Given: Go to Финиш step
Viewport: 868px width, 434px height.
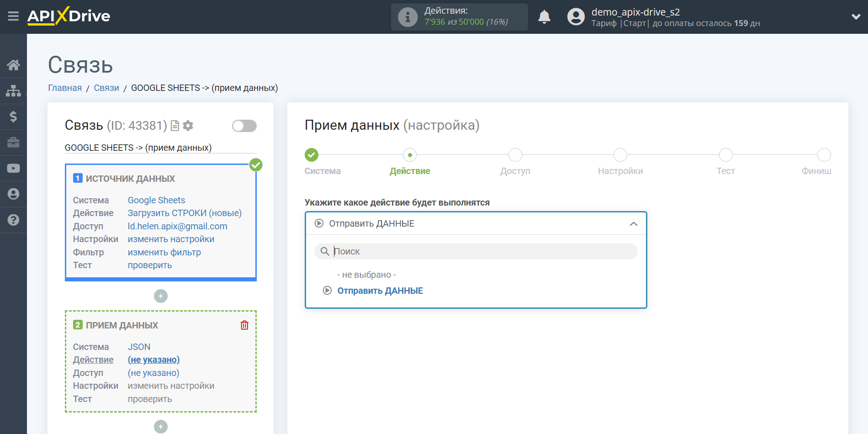Looking at the screenshot, I should [x=824, y=155].
